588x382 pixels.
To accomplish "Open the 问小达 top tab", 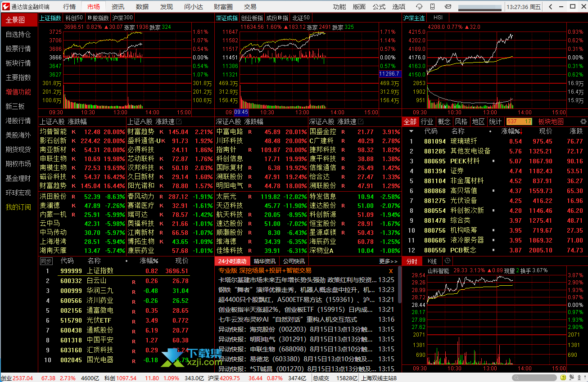I will click(x=194, y=7).
